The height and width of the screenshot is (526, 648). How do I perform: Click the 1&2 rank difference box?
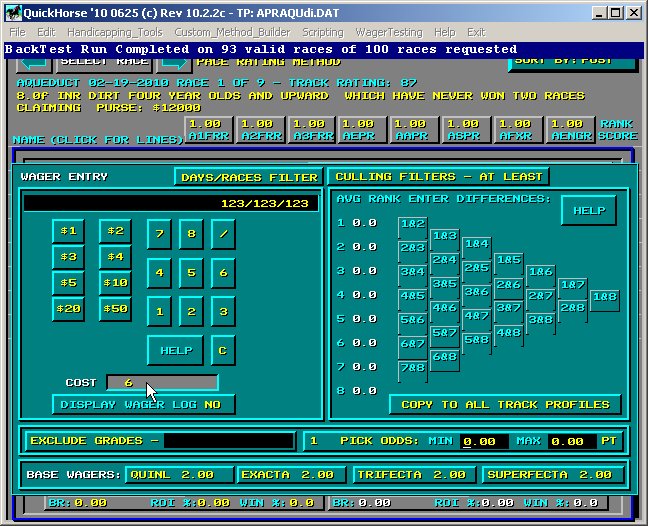(412, 224)
